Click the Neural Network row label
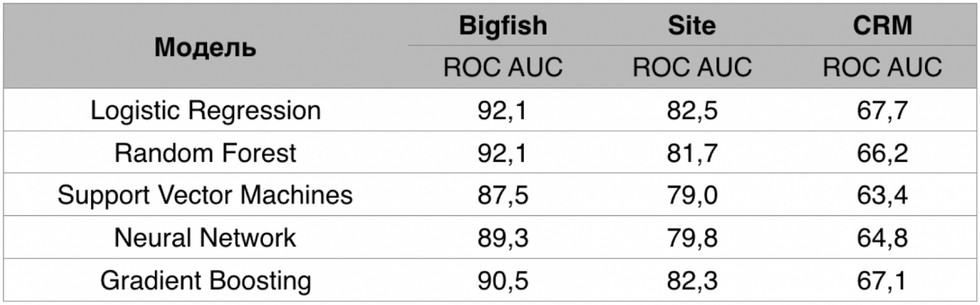The image size is (980, 305). pos(205,238)
